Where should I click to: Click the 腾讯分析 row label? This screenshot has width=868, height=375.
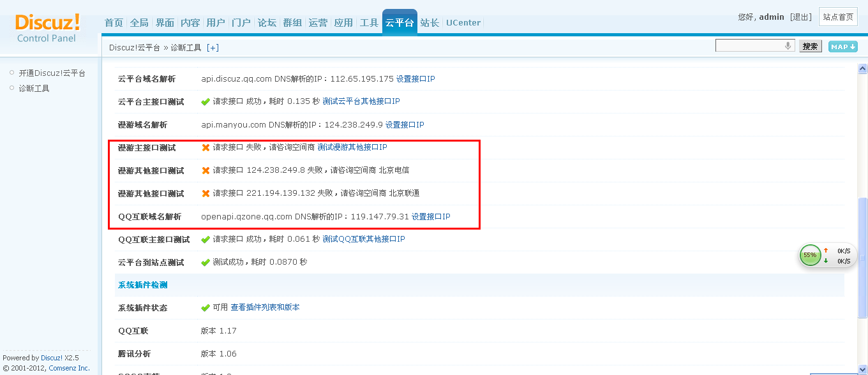pyautogui.click(x=135, y=354)
